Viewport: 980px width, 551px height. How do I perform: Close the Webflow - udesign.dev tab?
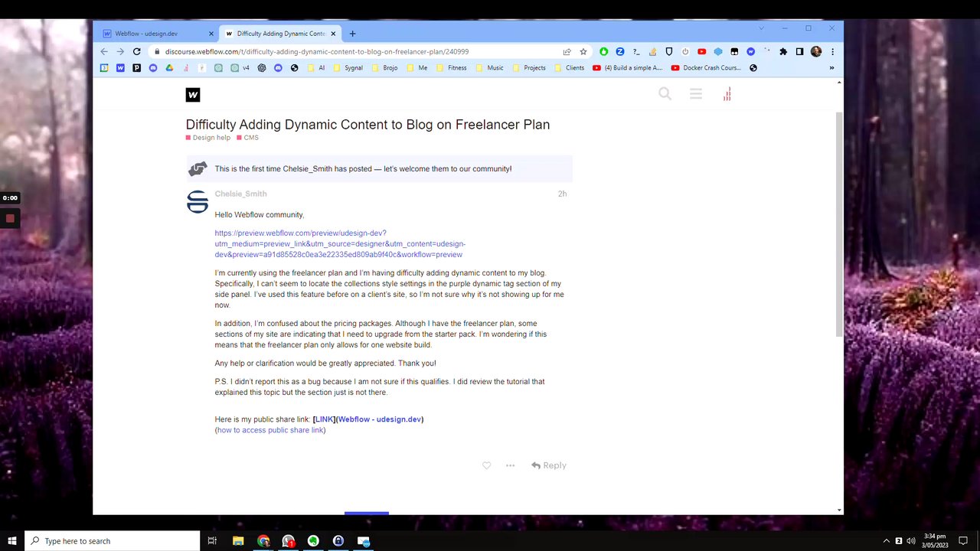(211, 34)
